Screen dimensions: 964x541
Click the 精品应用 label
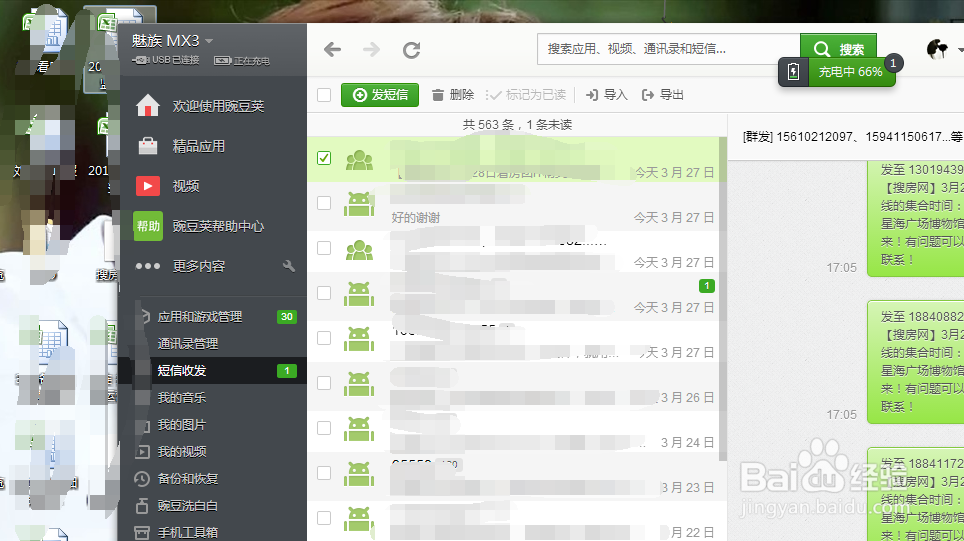(x=199, y=146)
